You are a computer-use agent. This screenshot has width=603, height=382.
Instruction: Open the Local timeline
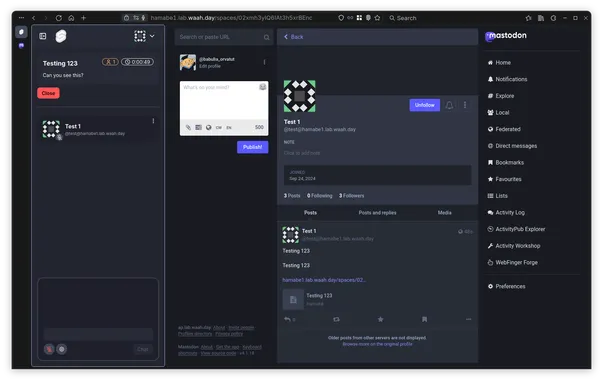[498, 113]
